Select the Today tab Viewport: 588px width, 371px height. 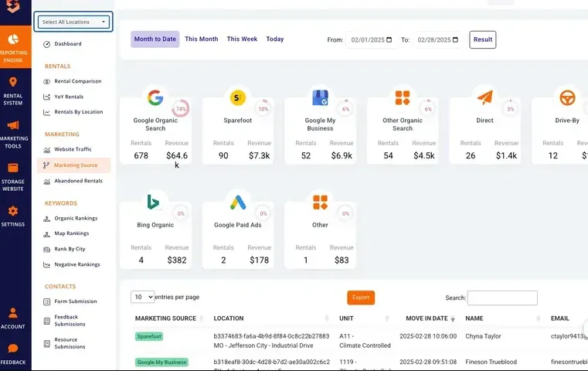click(x=275, y=39)
